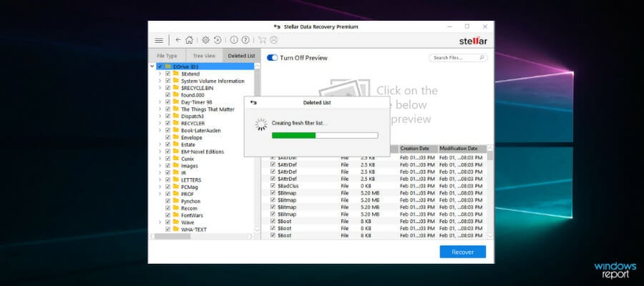Uncheck the $RECYCLE.BIN folder checkbox
The height and width of the screenshot is (286, 644).
(x=168, y=88)
